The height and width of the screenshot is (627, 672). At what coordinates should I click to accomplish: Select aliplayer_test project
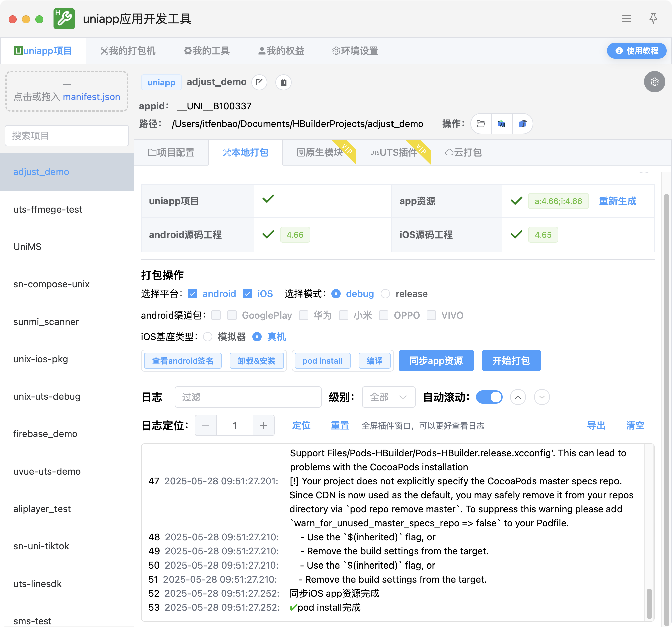point(67,508)
